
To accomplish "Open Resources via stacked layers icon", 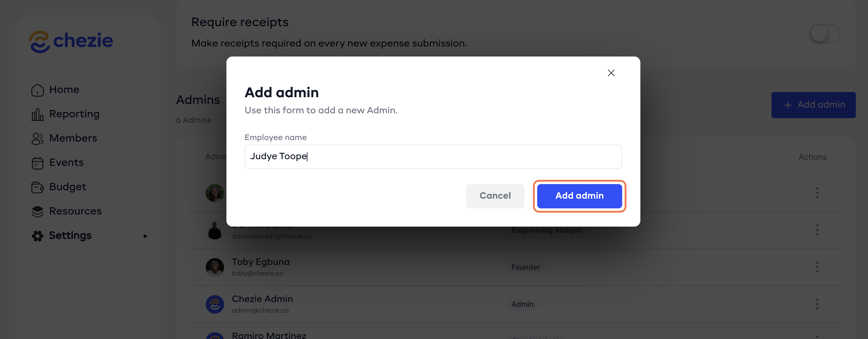I will coord(37,211).
